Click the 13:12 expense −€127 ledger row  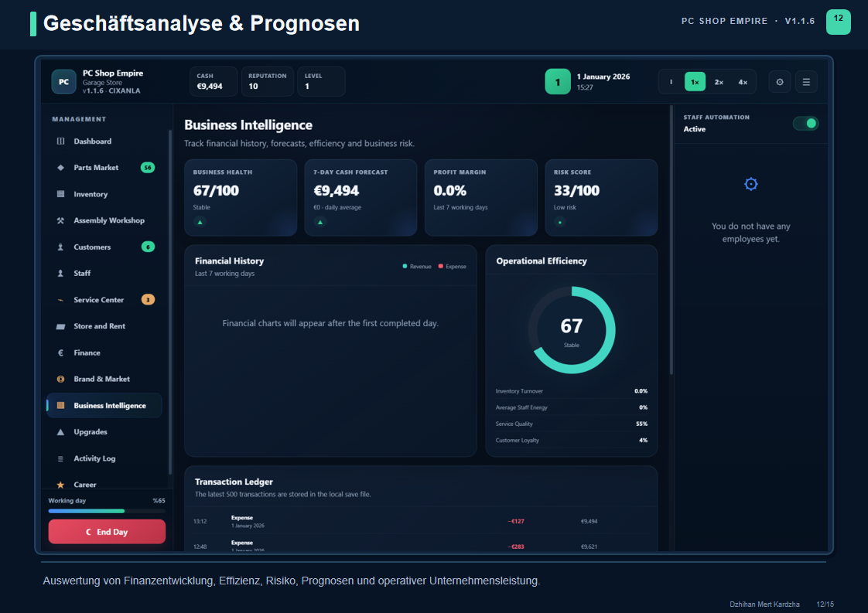coord(421,521)
